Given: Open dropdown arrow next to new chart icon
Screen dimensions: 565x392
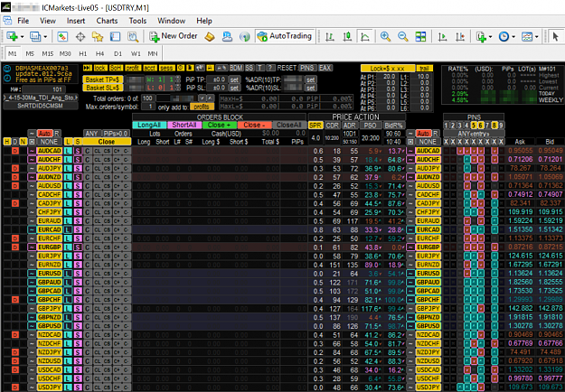Looking at the screenshot, I should 22,36.
